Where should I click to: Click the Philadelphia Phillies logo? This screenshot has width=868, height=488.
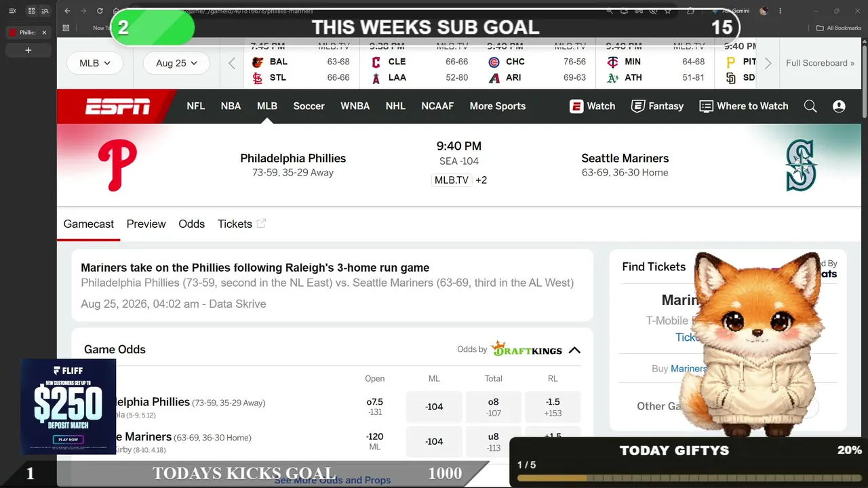coord(117,165)
